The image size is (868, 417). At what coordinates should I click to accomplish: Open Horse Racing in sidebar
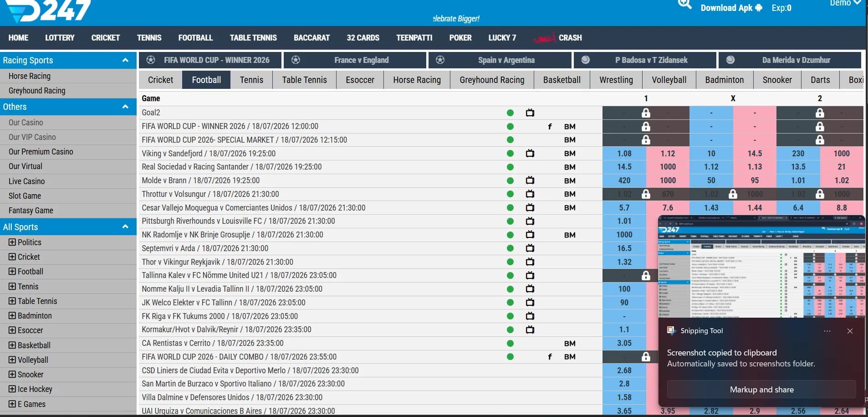click(x=30, y=76)
